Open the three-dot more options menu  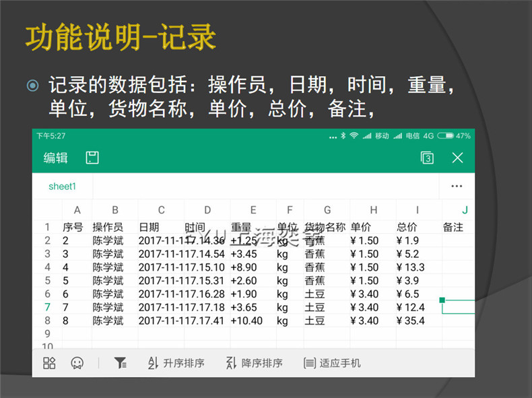457,186
